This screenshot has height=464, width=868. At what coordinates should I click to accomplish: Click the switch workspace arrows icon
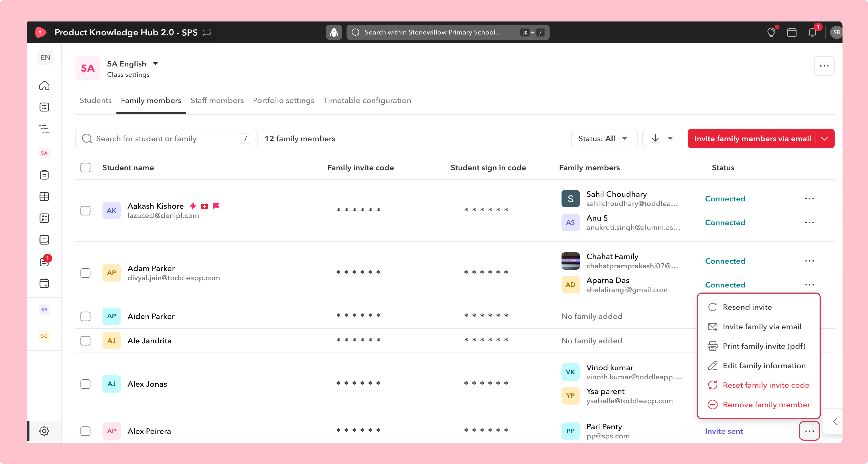click(x=207, y=32)
